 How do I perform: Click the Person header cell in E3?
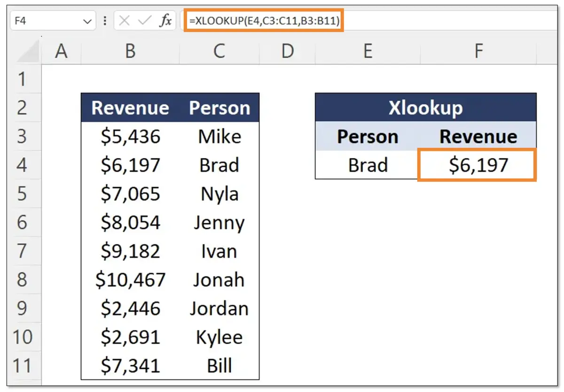tap(368, 136)
